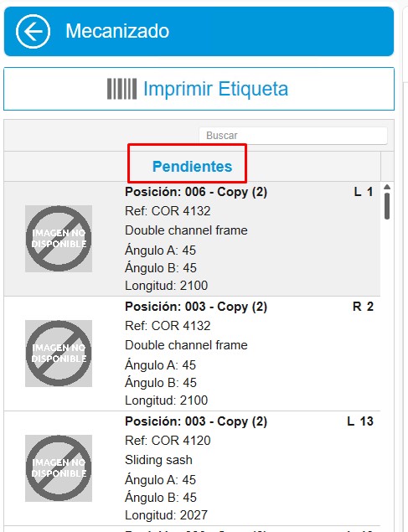Click the L 1 label of first item
Viewport: 408px width, 532px height.
[364, 192]
